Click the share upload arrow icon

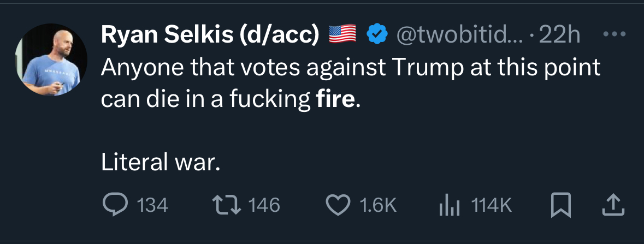tap(612, 205)
